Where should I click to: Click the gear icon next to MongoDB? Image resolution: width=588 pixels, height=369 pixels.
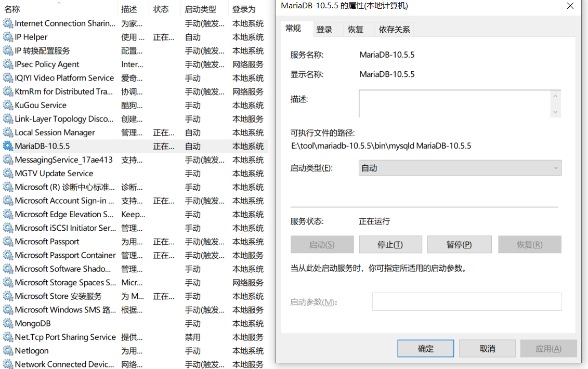[8, 324]
